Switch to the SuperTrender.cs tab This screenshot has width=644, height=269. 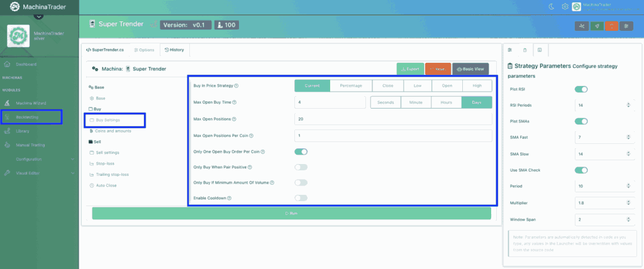(105, 50)
